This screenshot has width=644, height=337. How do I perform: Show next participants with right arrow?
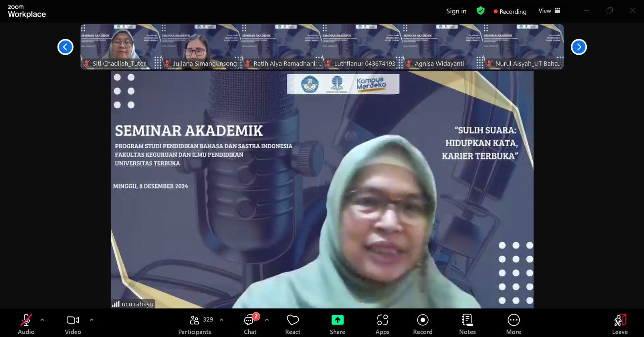(x=579, y=47)
